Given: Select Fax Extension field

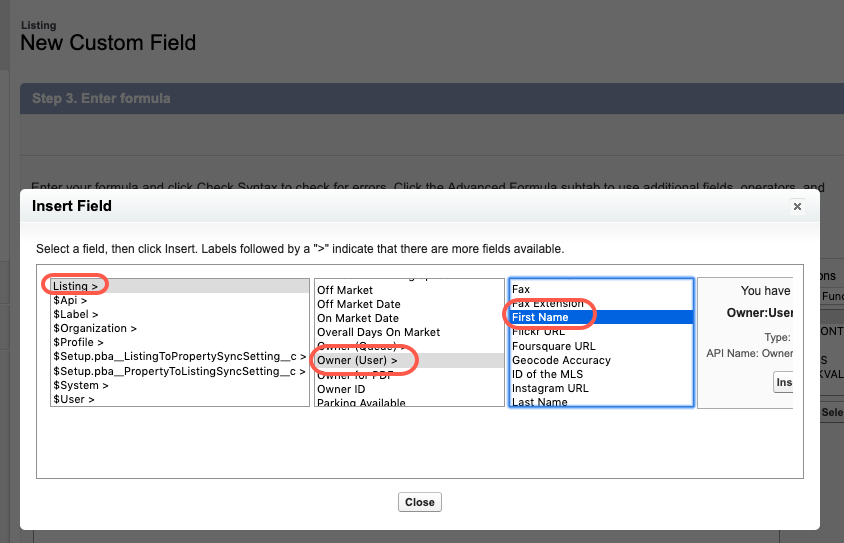Looking at the screenshot, I should (x=601, y=303).
